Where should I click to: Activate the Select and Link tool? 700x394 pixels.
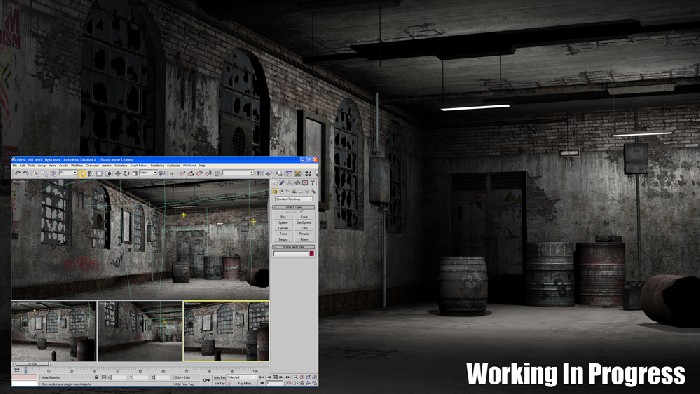36,173
